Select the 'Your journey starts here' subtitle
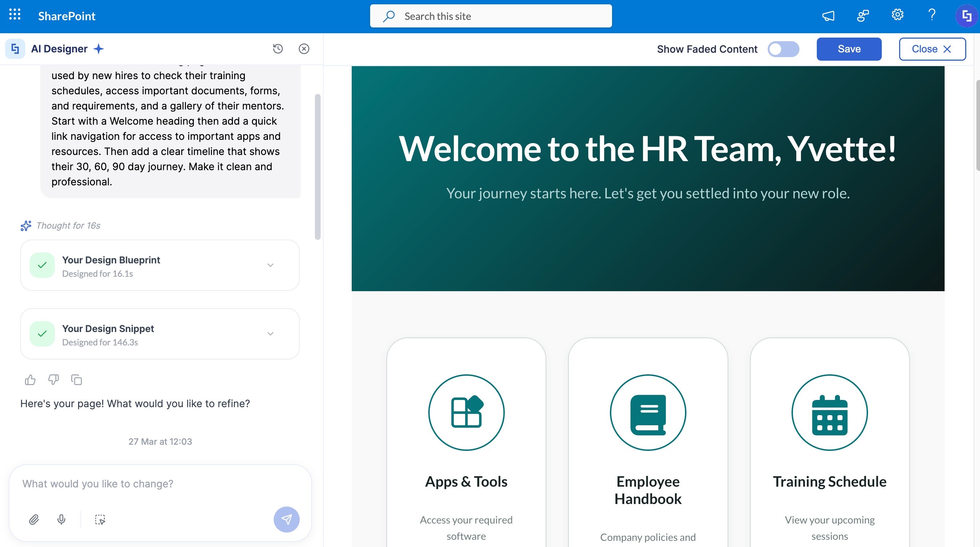Viewport: 980px width, 547px height. pyautogui.click(x=647, y=193)
